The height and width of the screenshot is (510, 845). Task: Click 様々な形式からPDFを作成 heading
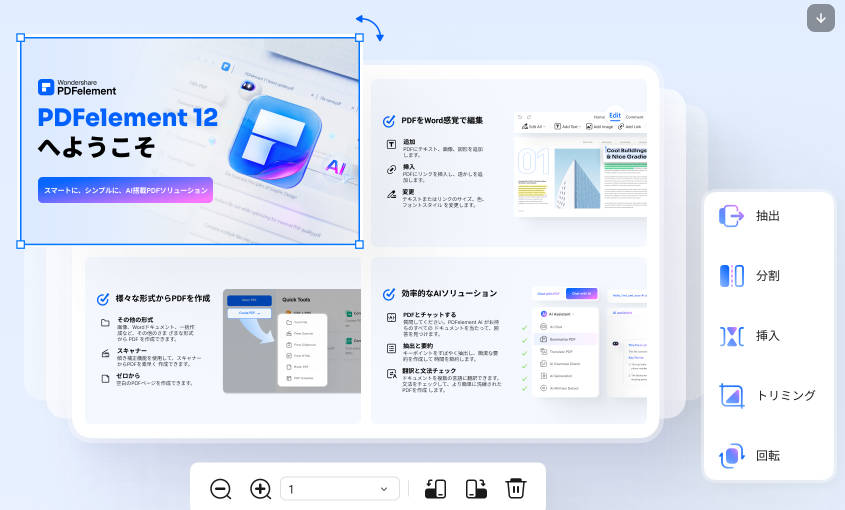coord(163,298)
